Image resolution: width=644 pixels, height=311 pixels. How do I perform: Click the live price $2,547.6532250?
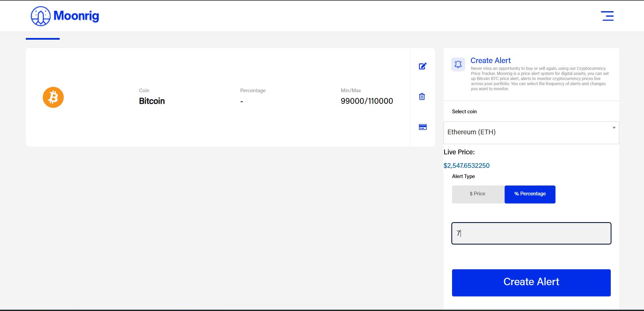467,166
